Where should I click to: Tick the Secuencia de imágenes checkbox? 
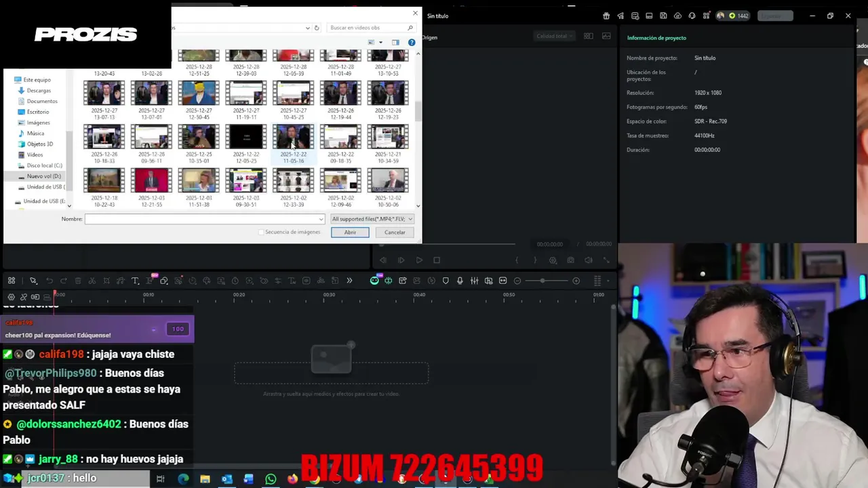(x=261, y=232)
